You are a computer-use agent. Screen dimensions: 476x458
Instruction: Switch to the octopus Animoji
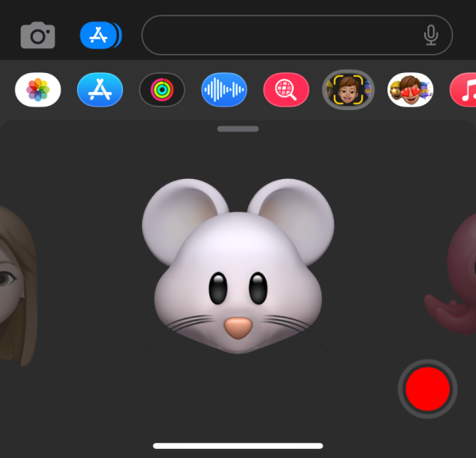point(451,275)
